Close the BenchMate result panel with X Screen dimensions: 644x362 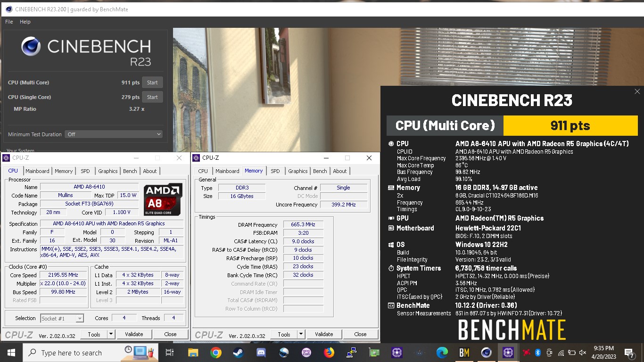pyautogui.click(x=637, y=91)
